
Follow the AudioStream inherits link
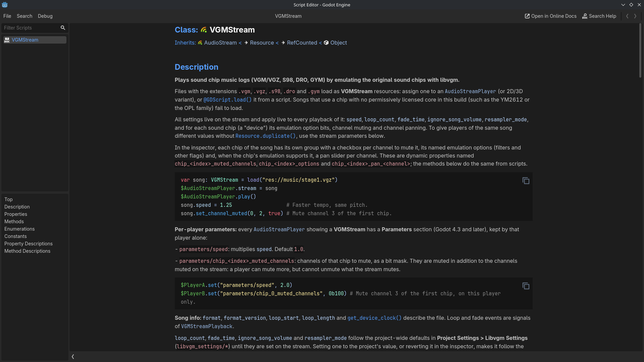[x=220, y=43]
